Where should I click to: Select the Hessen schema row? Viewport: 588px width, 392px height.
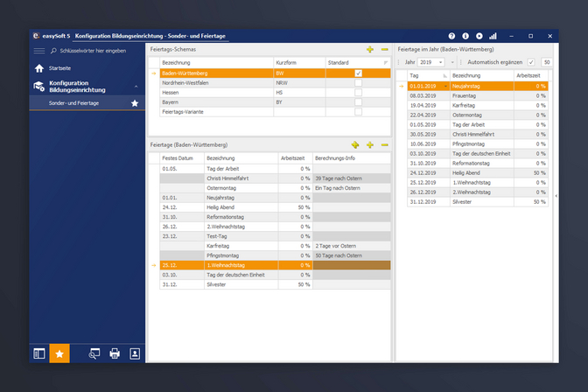276,93
